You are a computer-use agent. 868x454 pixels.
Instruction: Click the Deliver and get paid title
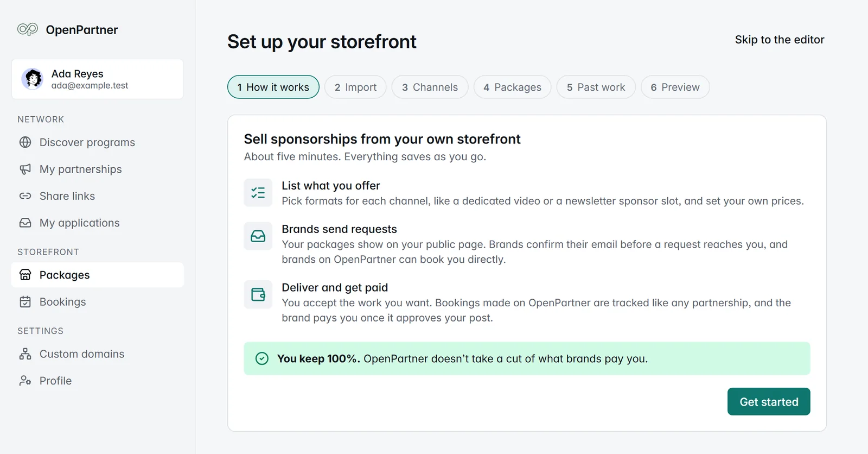pyautogui.click(x=335, y=287)
